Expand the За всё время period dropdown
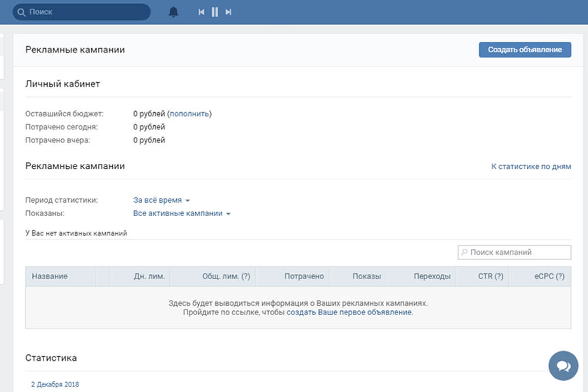The image size is (588, 392). point(161,200)
